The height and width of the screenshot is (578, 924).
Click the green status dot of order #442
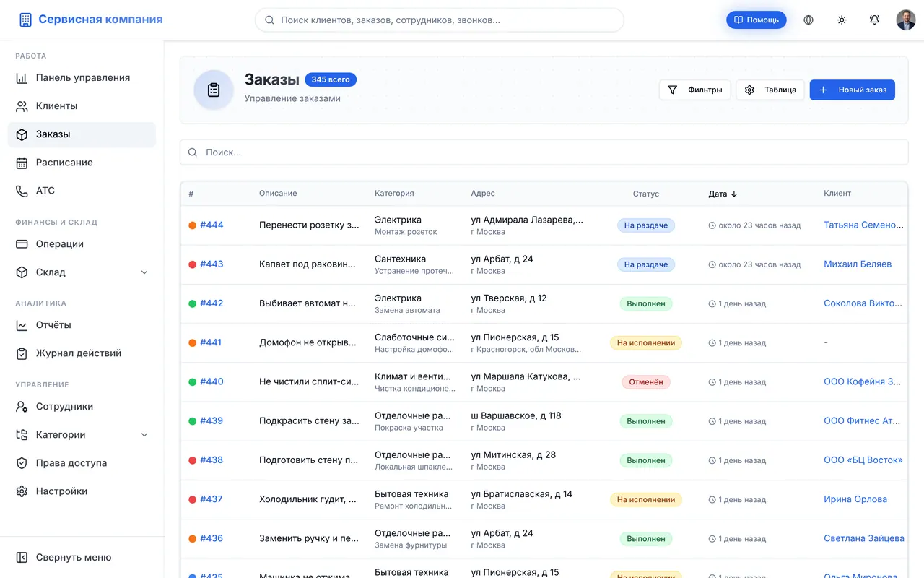pyautogui.click(x=193, y=303)
